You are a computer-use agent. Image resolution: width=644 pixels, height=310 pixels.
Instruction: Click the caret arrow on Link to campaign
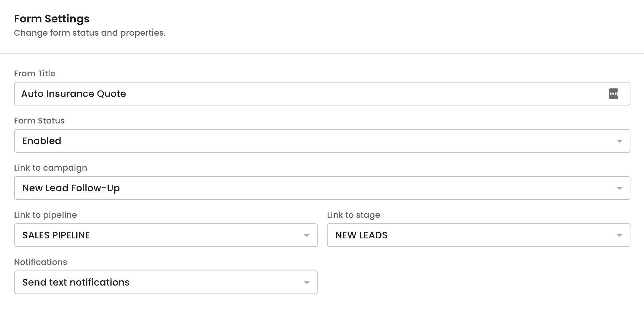click(620, 188)
